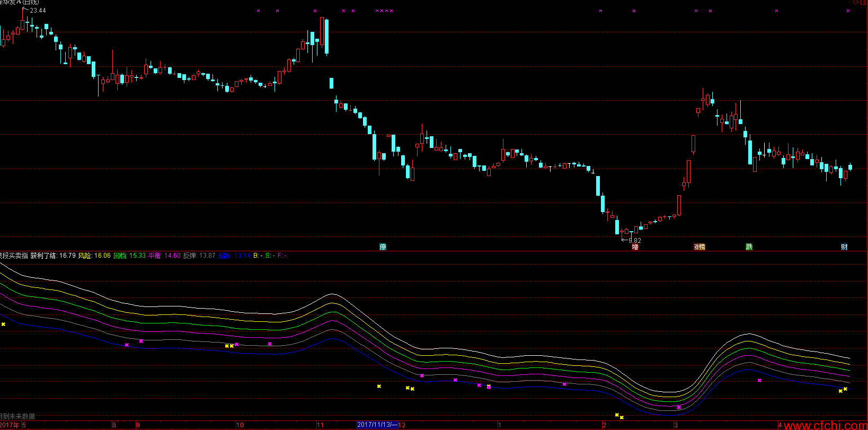Viewport: 868px width, 430px height.
Task: Click the 23.44 highest price label
Action: (38, 11)
